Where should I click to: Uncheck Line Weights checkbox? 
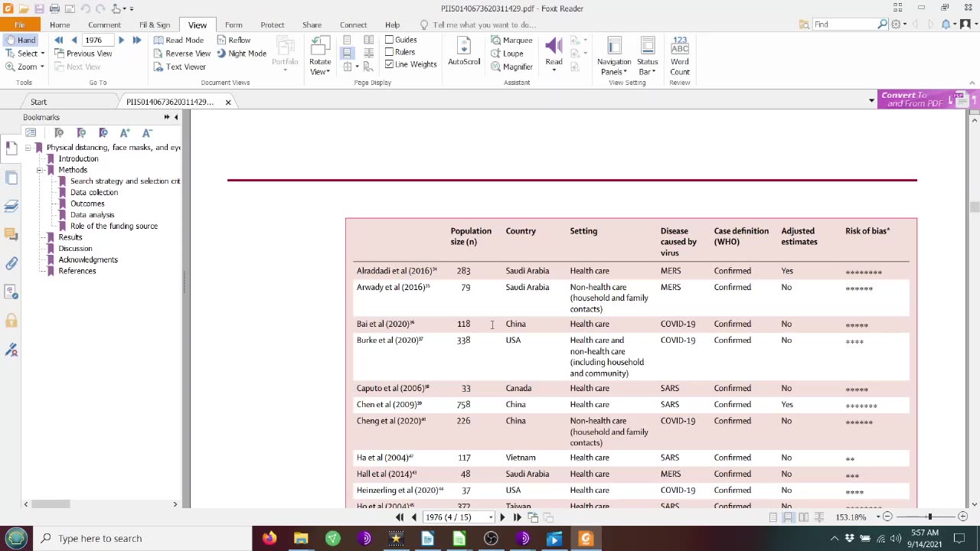[x=390, y=64]
